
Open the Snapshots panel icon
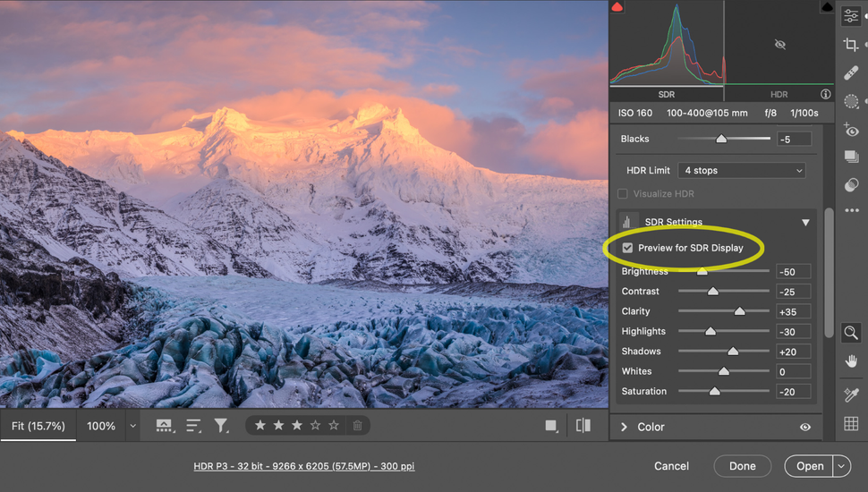point(851,157)
